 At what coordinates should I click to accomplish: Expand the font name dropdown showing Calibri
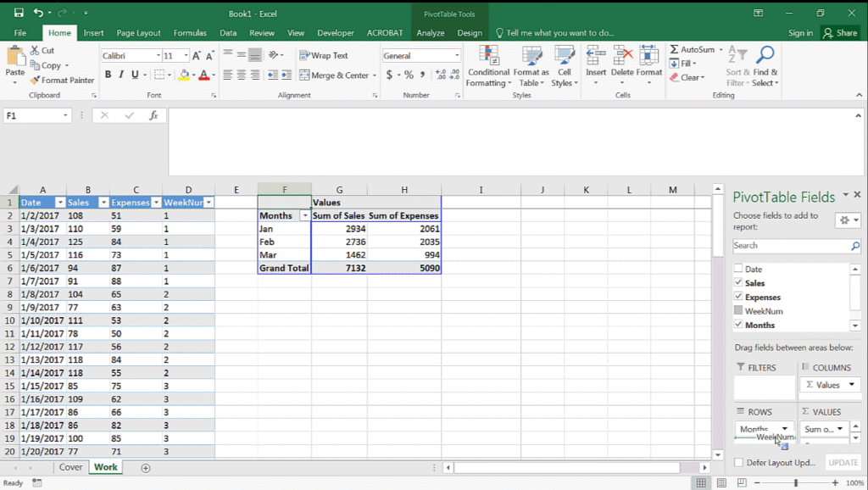click(158, 56)
